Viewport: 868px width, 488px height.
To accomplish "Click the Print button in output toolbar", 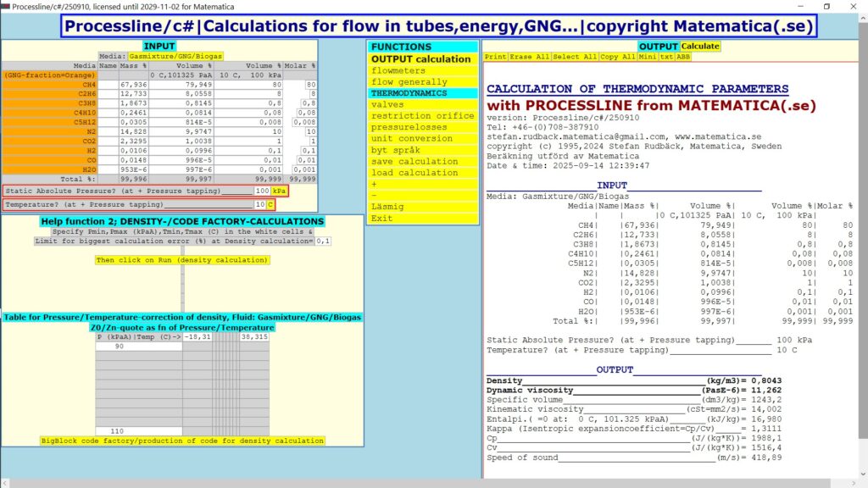I will (496, 57).
